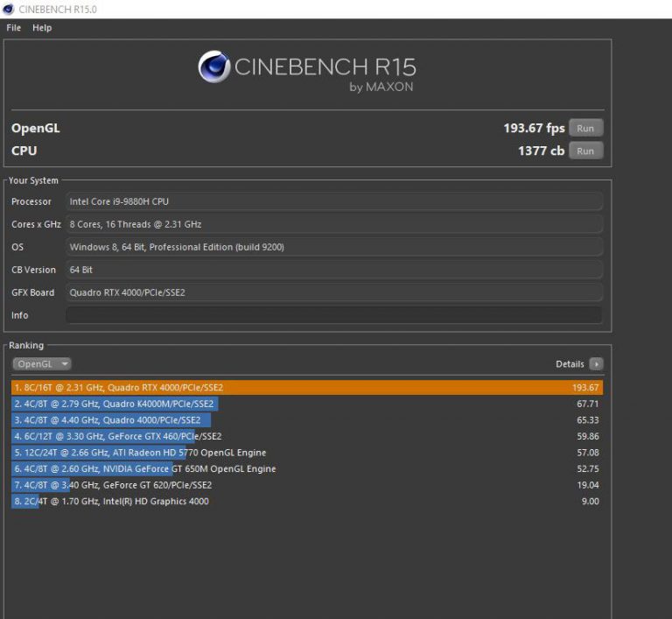672x619 pixels.
Task: Select the GeForce GT 620 ranking row
Action: 306,485
